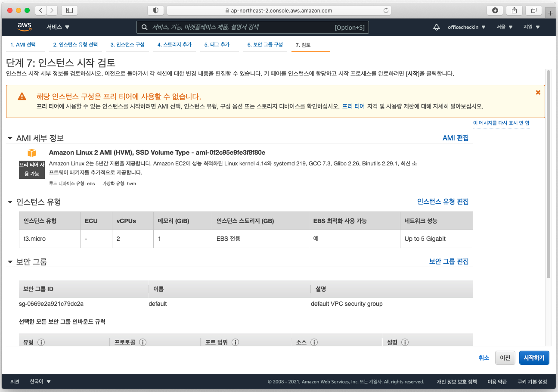Click the AWS search input field
This screenshot has height=392, width=558.
point(253,27)
